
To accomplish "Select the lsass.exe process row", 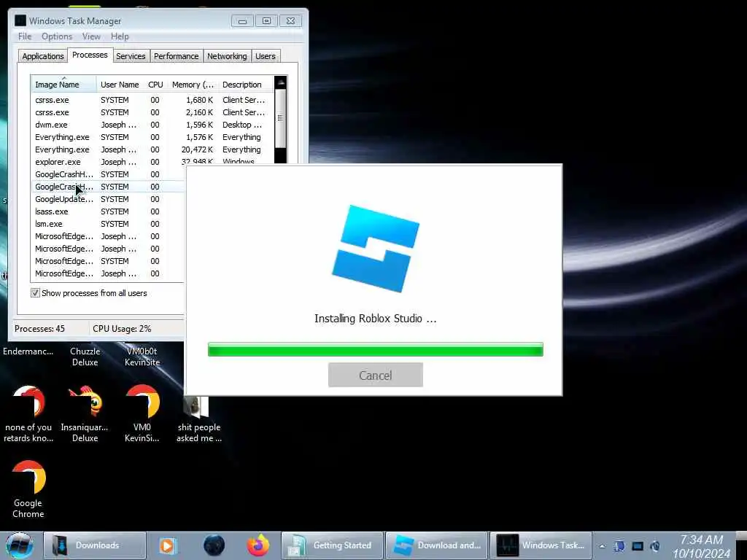I will click(108, 211).
